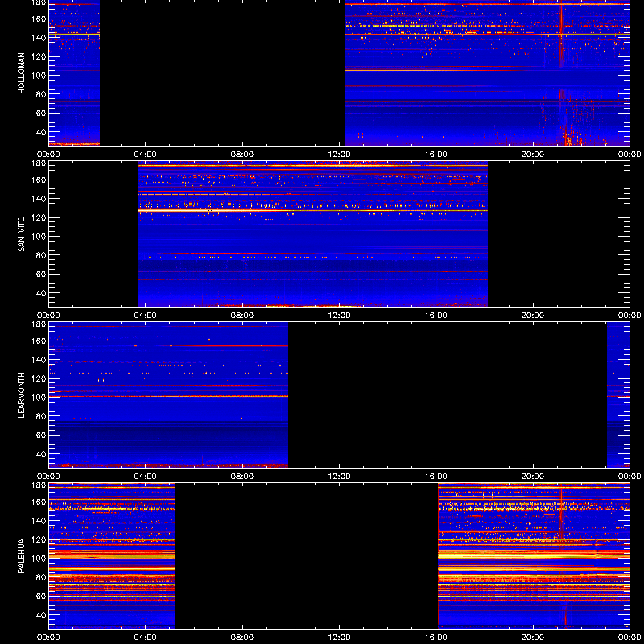This screenshot has height=644, width=644.
Task: Choose the 12:00 time label below Palehua plot
Action: click(339, 638)
